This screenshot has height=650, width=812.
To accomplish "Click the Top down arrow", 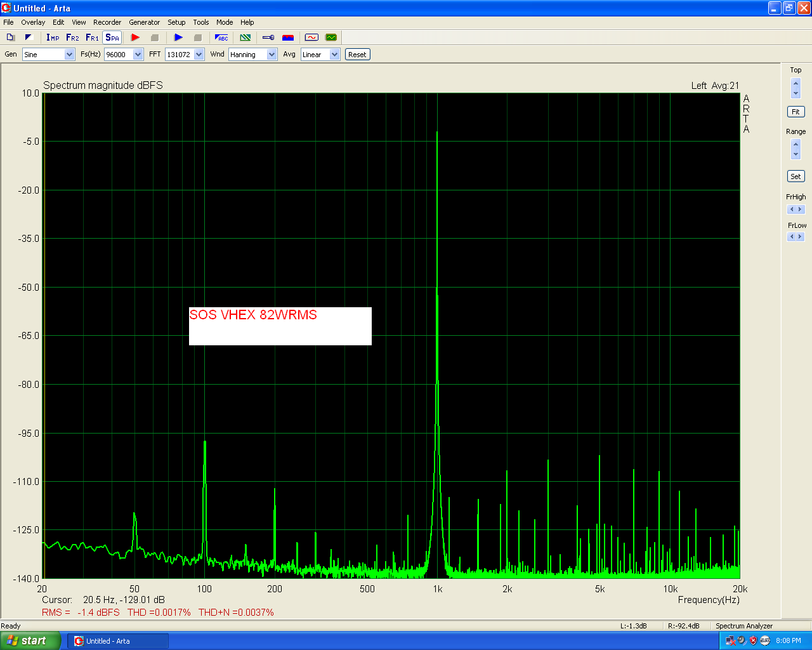I will 796,93.
